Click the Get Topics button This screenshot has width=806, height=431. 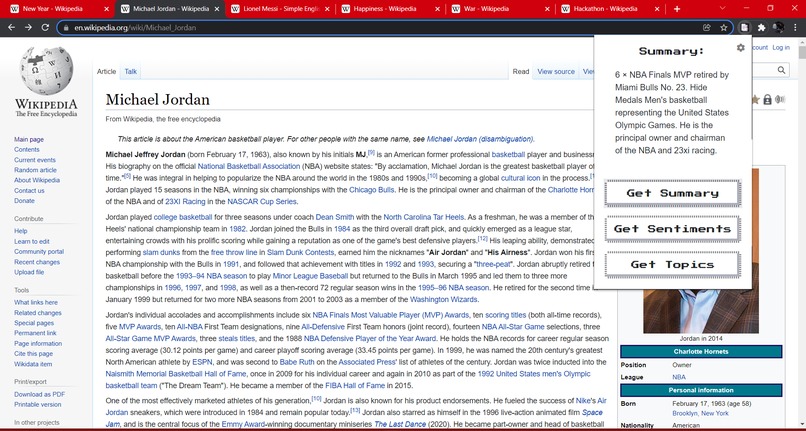tap(672, 265)
